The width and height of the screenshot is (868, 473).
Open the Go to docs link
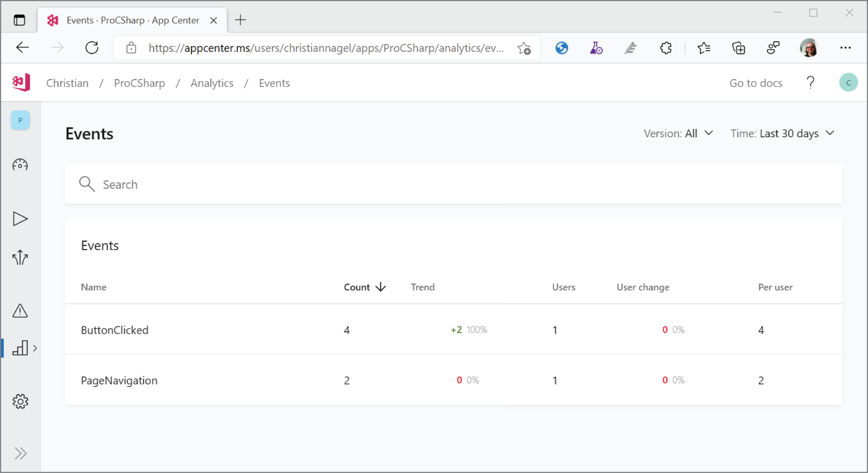tap(756, 83)
